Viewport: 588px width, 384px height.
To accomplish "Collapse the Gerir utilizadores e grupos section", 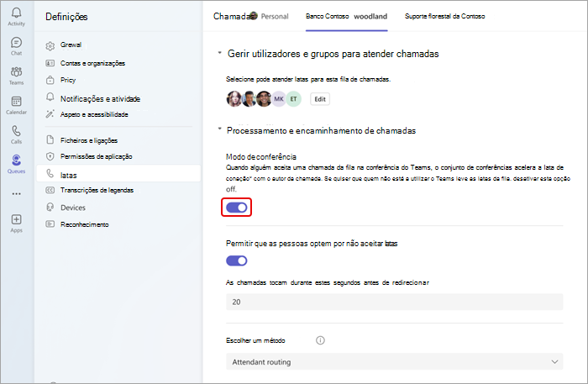I will click(220, 53).
